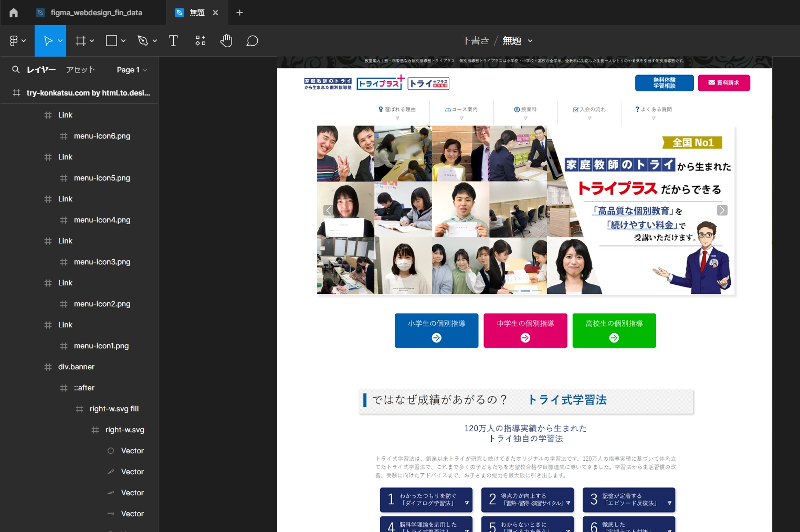The height and width of the screenshot is (532, 800).
Task: Open Pen tool options dropdown arrow
Action: [155, 40]
